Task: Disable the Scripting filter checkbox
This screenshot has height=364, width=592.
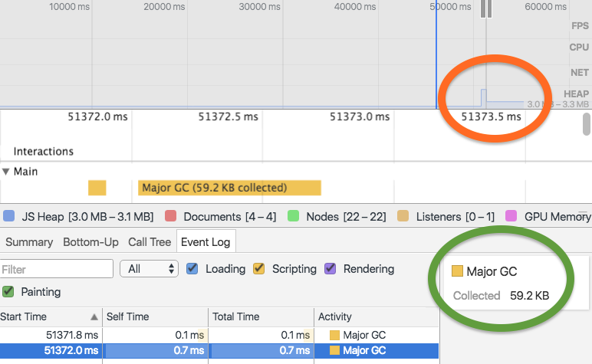Action: 259,269
